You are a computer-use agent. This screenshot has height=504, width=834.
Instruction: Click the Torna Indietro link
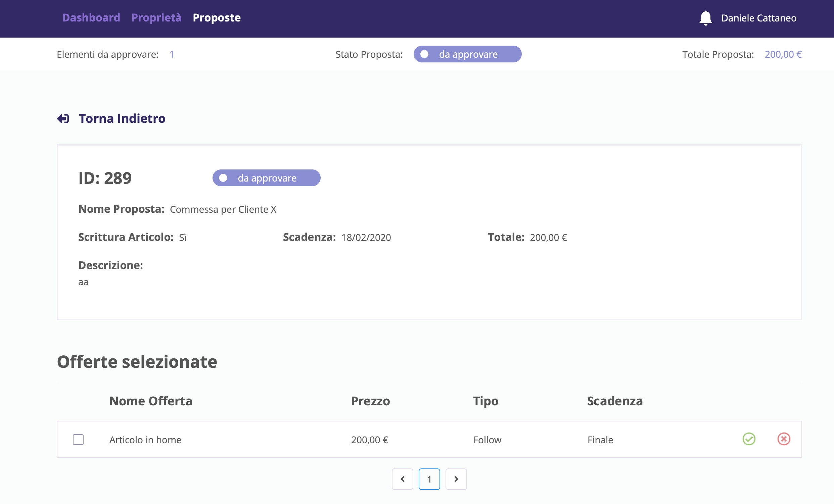point(122,119)
